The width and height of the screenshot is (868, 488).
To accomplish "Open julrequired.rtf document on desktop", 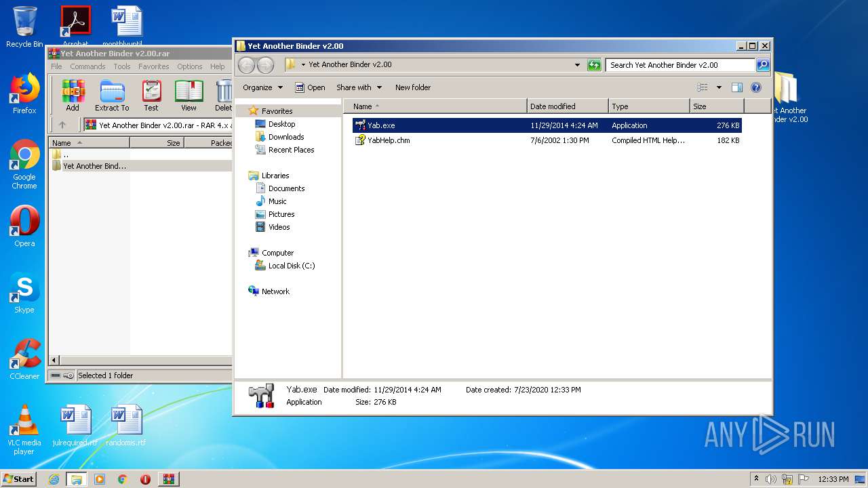I will [75, 426].
